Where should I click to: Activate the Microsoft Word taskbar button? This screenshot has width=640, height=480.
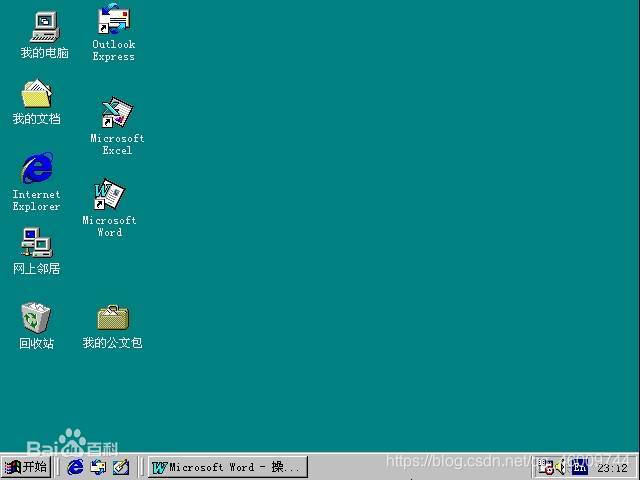pyautogui.click(x=228, y=467)
